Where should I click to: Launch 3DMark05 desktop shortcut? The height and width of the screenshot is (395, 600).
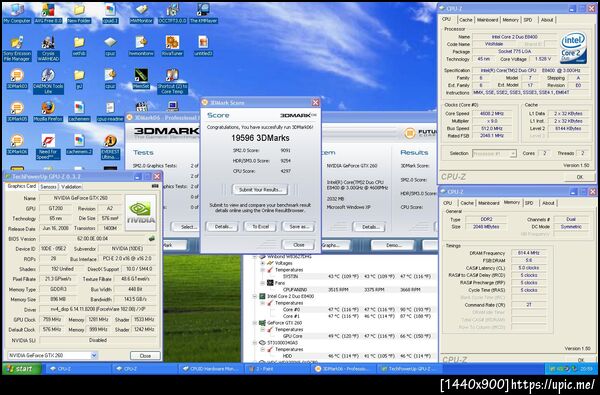tap(17, 112)
